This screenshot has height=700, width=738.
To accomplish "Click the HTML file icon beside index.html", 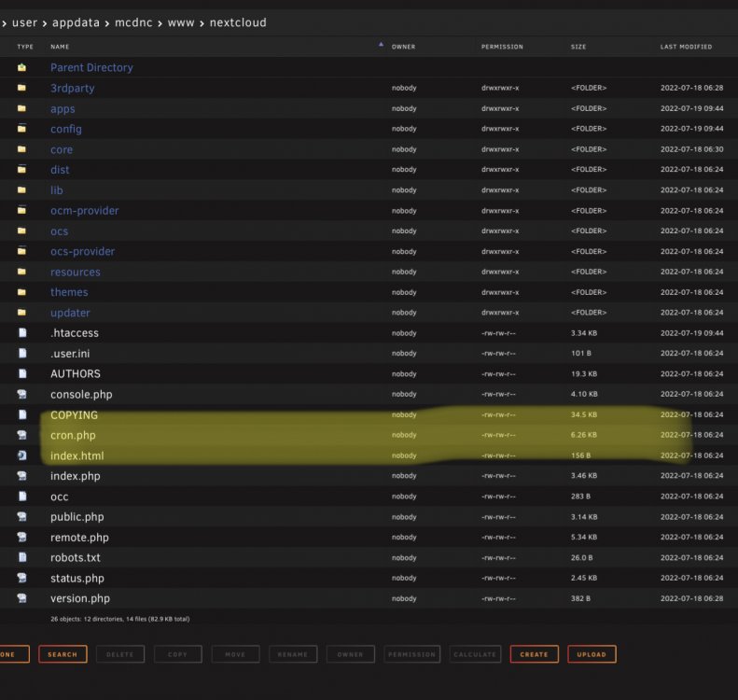I will point(21,455).
